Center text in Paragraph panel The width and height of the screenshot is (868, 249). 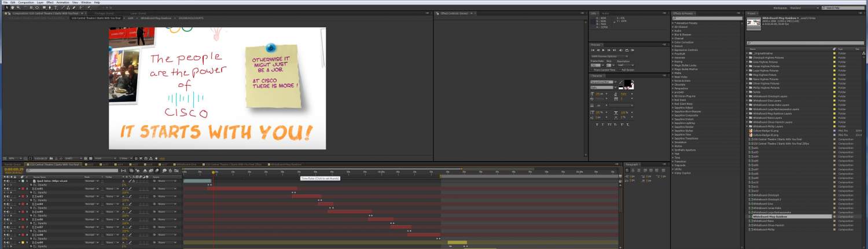point(632,170)
